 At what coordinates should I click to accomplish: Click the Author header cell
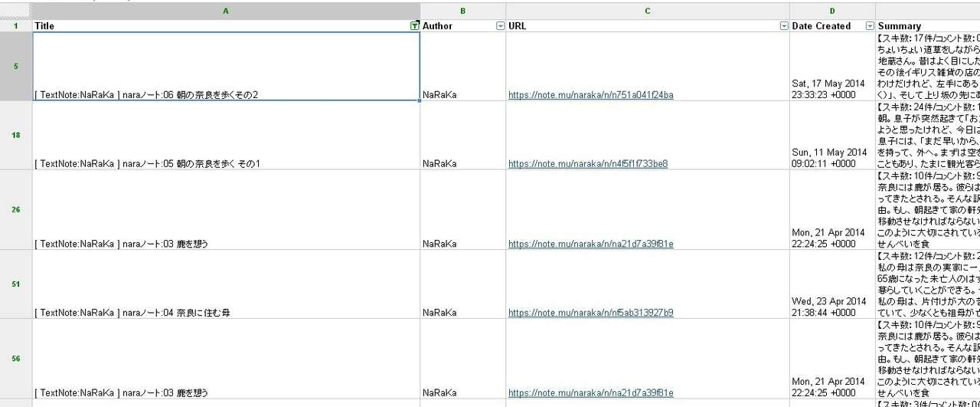pyautogui.click(x=463, y=26)
